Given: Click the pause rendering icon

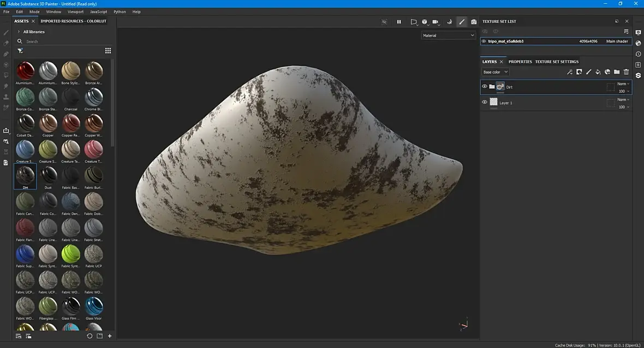Looking at the screenshot, I should pos(399,22).
